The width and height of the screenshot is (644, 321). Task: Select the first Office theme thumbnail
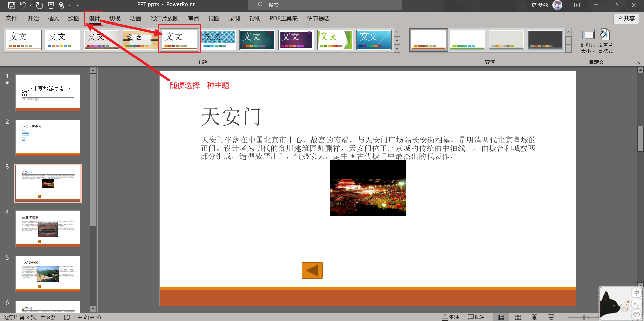(x=24, y=40)
